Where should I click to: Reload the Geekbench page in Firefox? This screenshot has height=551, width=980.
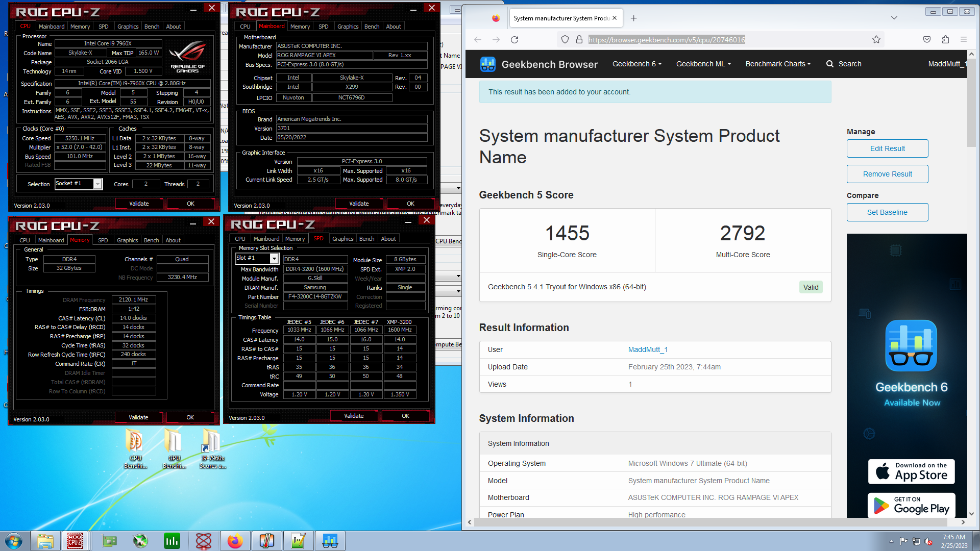(x=514, y=40)
